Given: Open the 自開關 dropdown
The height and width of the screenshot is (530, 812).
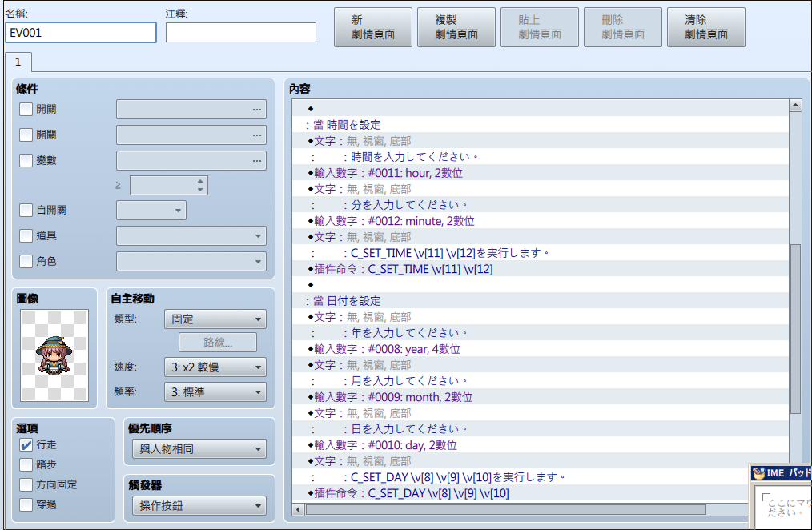Looking at the screenshot, I should pos(151,210).
